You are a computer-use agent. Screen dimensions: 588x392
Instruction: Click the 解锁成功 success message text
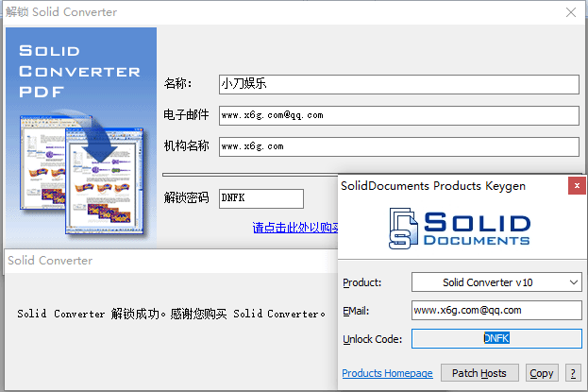[x=171, y=313]
